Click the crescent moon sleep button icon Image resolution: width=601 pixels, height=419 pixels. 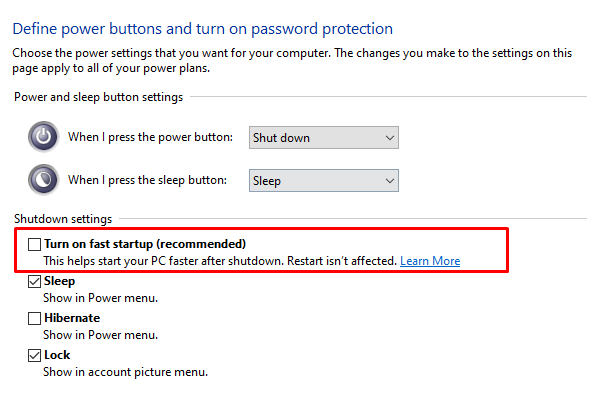coord(43,179)
